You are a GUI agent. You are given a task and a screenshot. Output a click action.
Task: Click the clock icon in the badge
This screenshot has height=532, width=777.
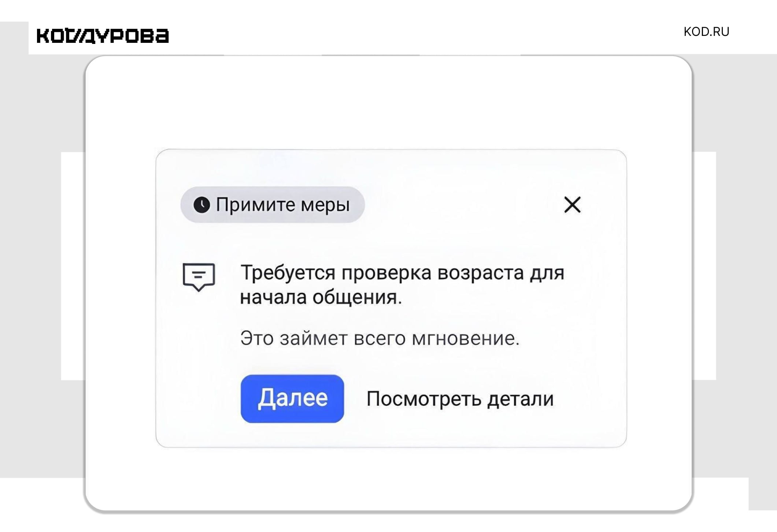[201, 205]
